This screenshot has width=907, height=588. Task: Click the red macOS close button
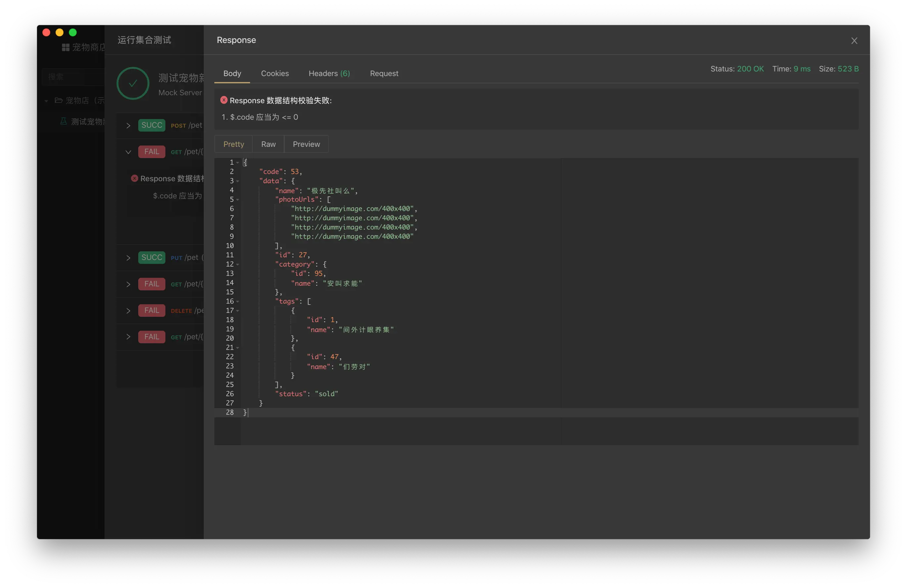pyautogui.click(x=47, y=32)
